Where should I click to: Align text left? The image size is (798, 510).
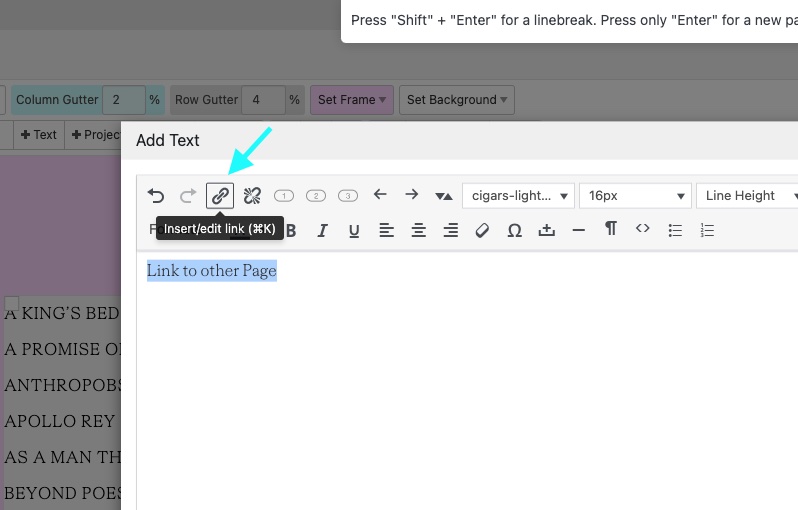click(x=386, y=231)
